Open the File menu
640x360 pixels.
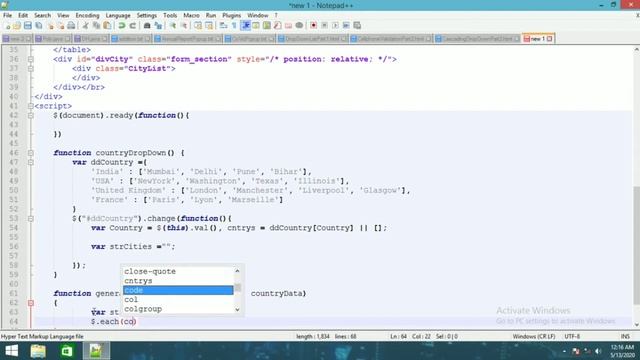click(7, 15)
